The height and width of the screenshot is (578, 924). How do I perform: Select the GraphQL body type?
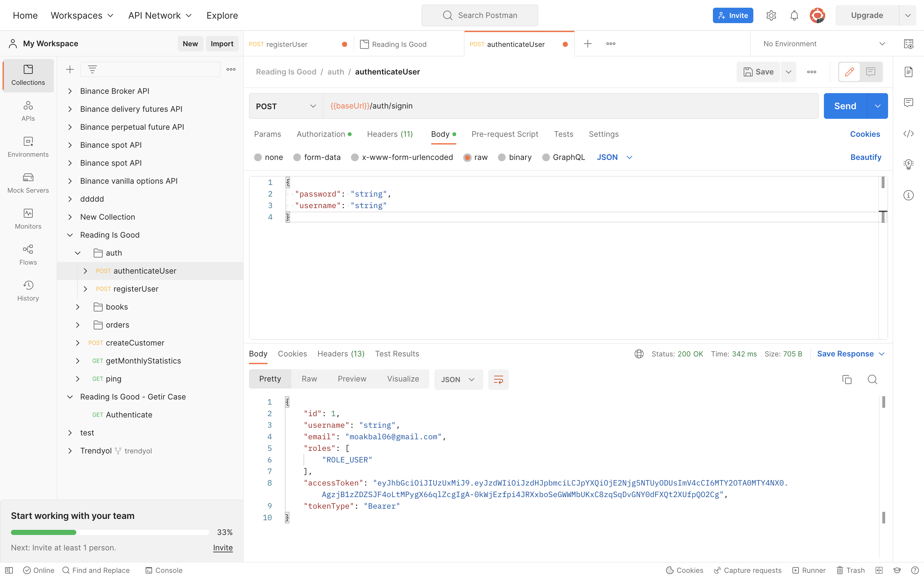[564, 157]
